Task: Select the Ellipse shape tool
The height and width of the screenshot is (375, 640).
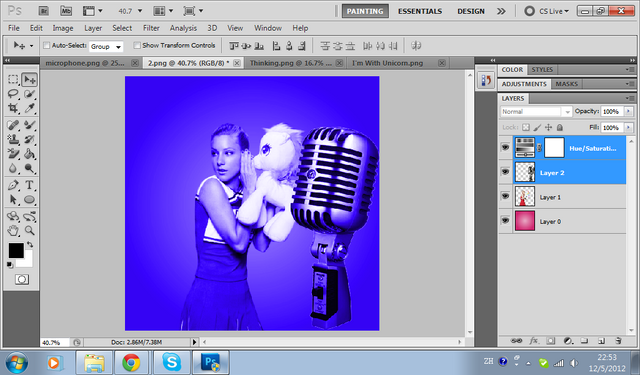Action: click(29, 200)
